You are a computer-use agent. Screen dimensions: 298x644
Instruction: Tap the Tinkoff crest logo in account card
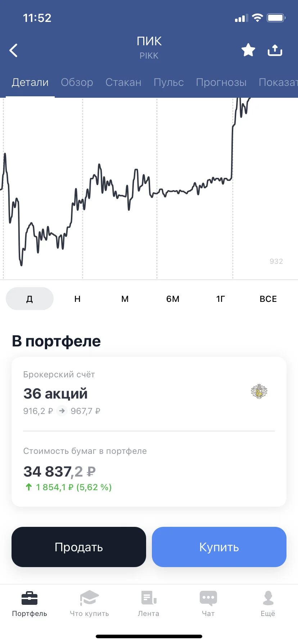point(259,391)
